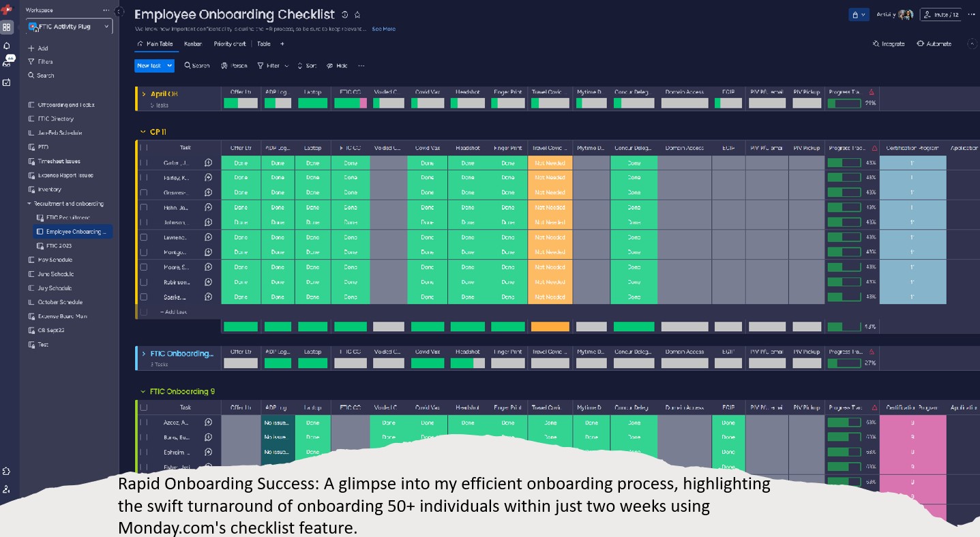
Task: Click board members avatars beside Activity
Action: (x=906, y=14)
